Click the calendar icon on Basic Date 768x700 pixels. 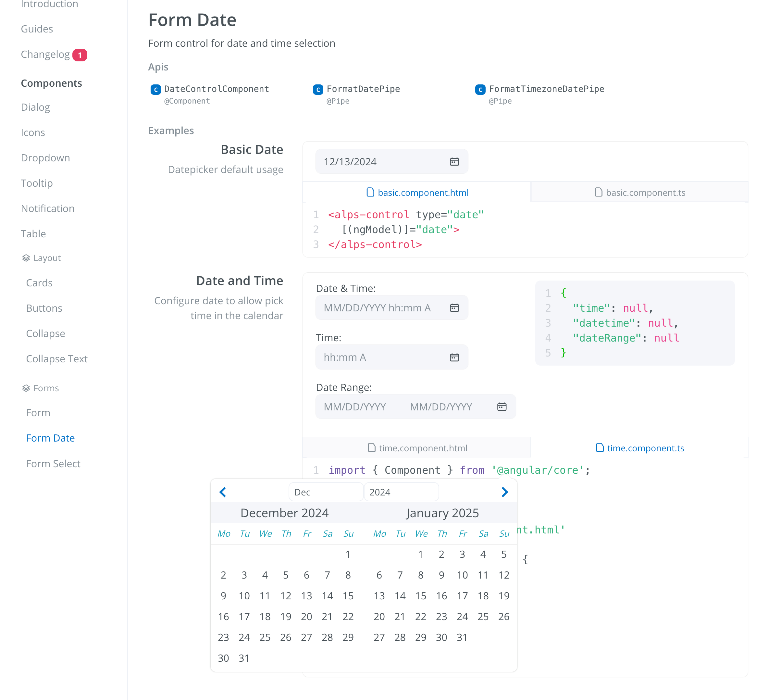pos(455,161)
